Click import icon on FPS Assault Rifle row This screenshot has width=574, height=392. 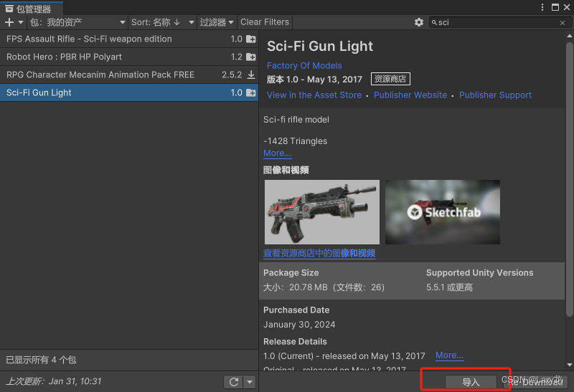250,39
